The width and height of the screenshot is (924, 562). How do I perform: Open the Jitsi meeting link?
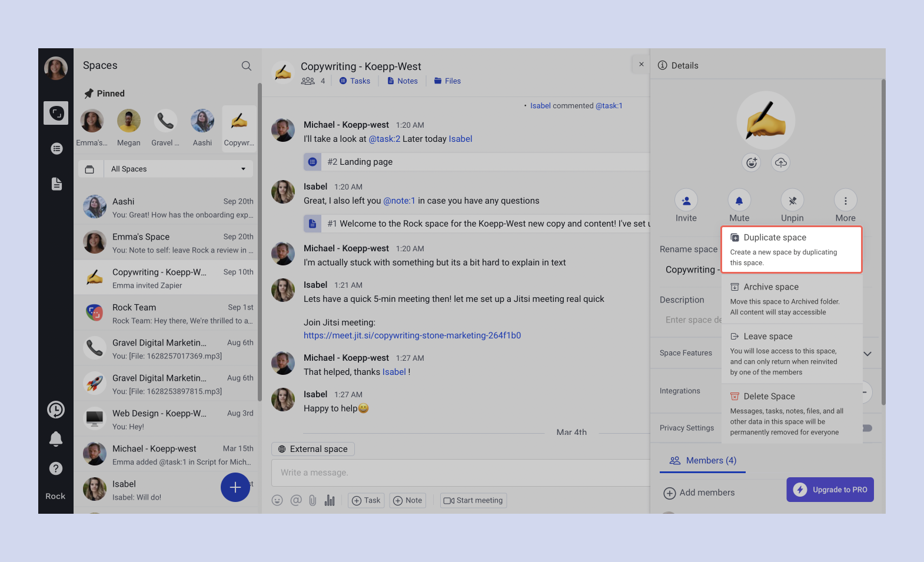412,335
